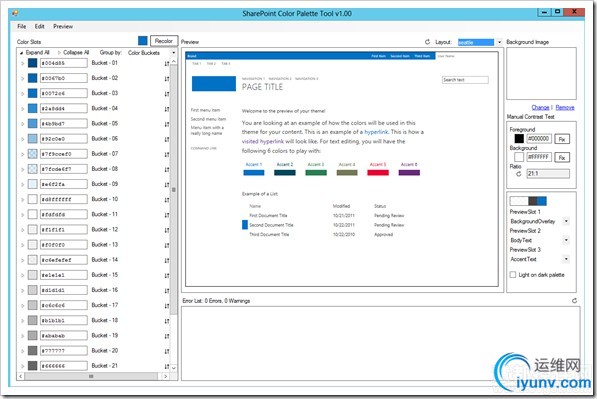
Task: Click the blue recolor swatch beside Recolor
Action: (x=143, y=40)
